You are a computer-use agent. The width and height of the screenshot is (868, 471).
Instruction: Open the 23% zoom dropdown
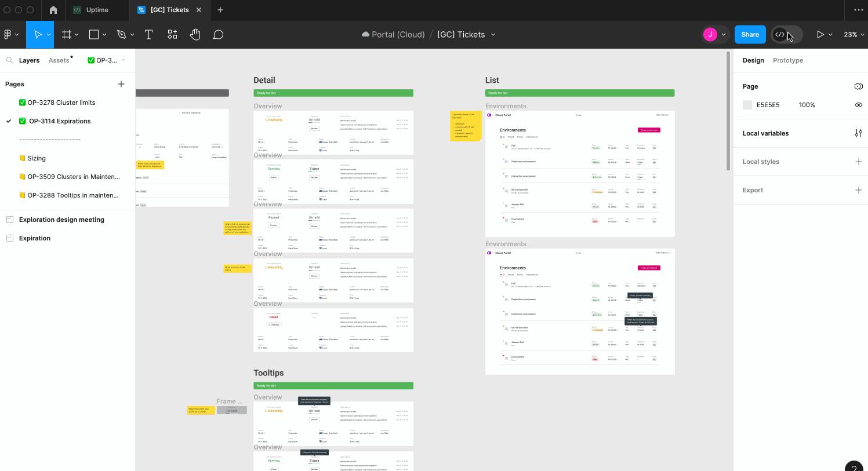point(854,35)
